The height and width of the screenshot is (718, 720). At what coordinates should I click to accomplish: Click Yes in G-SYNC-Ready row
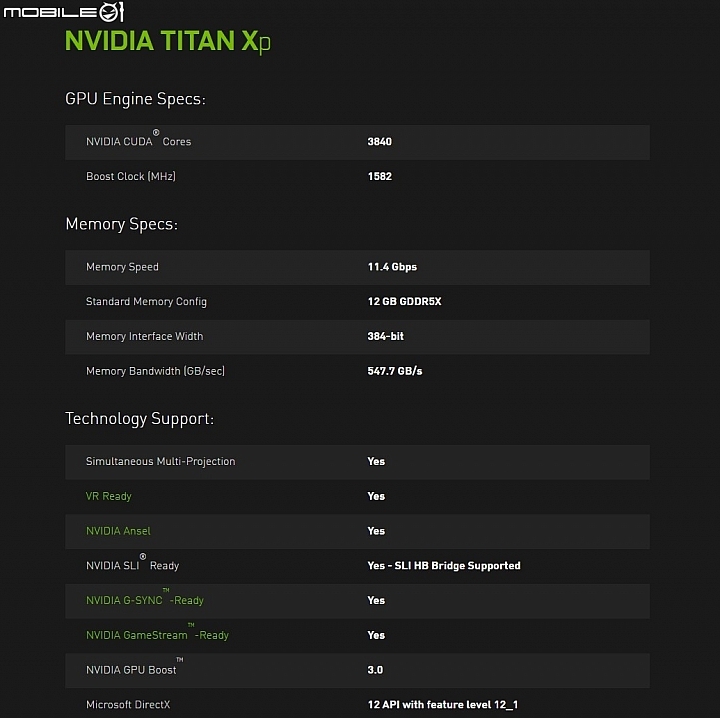376,600
